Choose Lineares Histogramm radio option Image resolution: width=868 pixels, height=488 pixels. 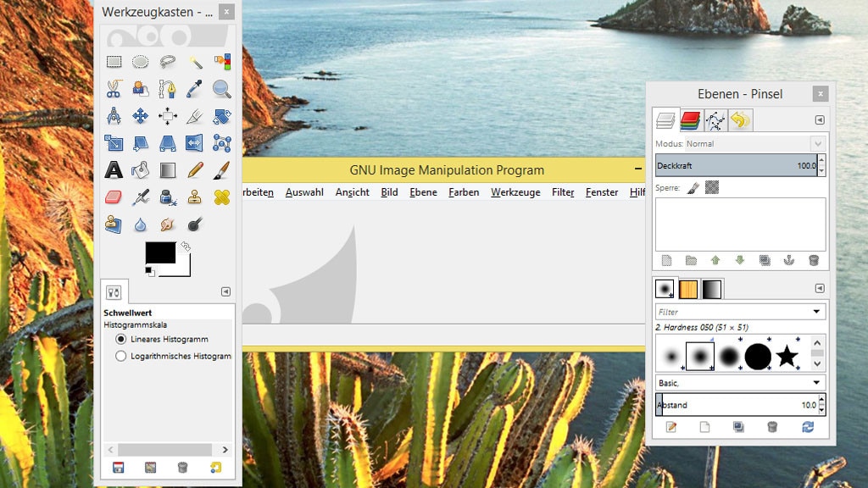(x=120, y=339)
